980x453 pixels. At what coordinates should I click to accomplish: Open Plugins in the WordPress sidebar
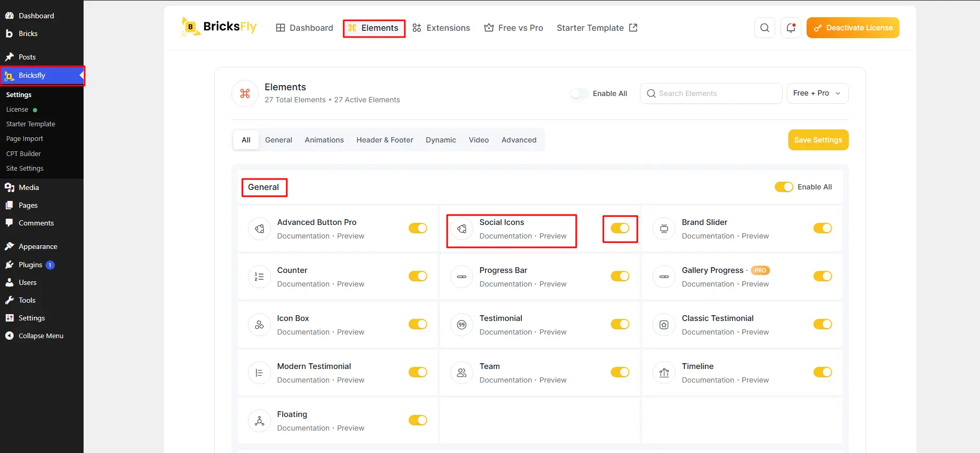tap(30, 265)
